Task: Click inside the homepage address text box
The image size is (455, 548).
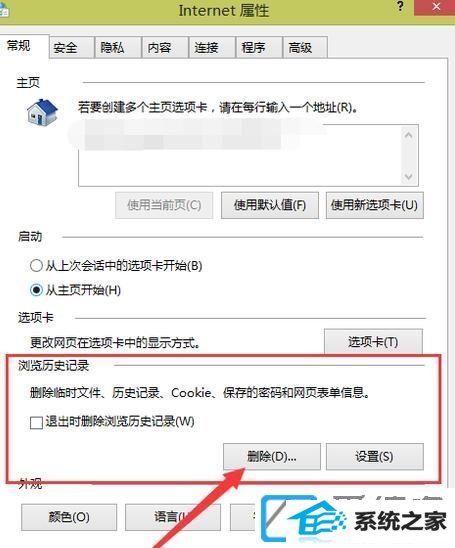Action: pos(241,156)
